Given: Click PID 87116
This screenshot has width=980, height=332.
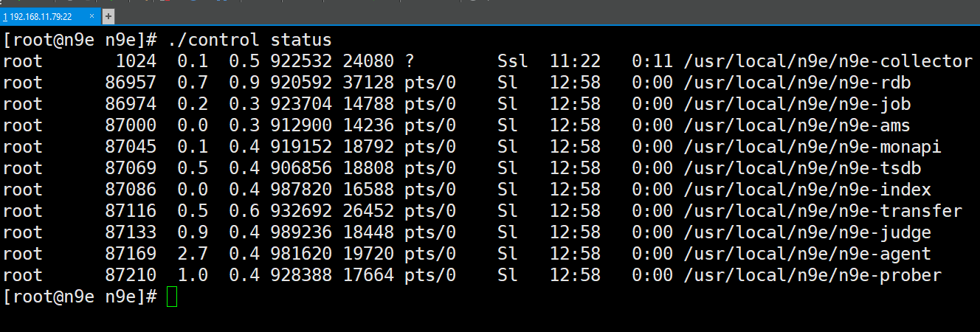Looking at the screenshot, I should (131, 211).
